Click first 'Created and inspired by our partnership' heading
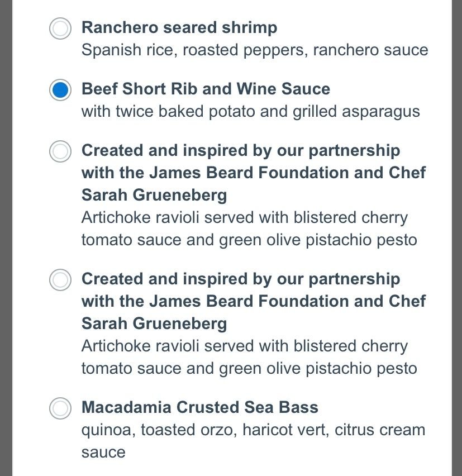Viewport: 462px width, 476px height. point(241,150)
